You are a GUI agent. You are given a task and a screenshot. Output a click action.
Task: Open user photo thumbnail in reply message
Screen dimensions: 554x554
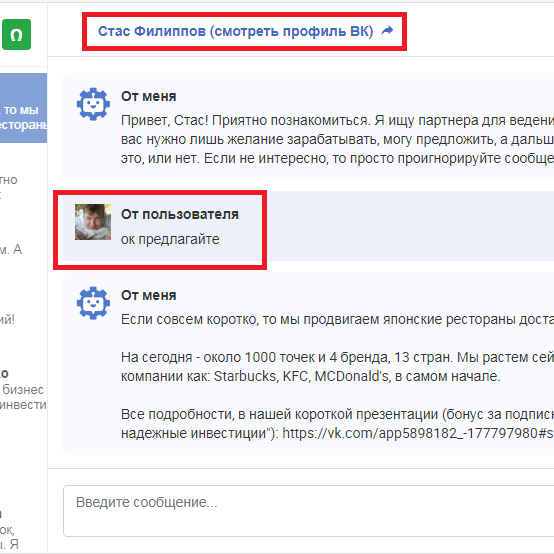coord(93,222)
